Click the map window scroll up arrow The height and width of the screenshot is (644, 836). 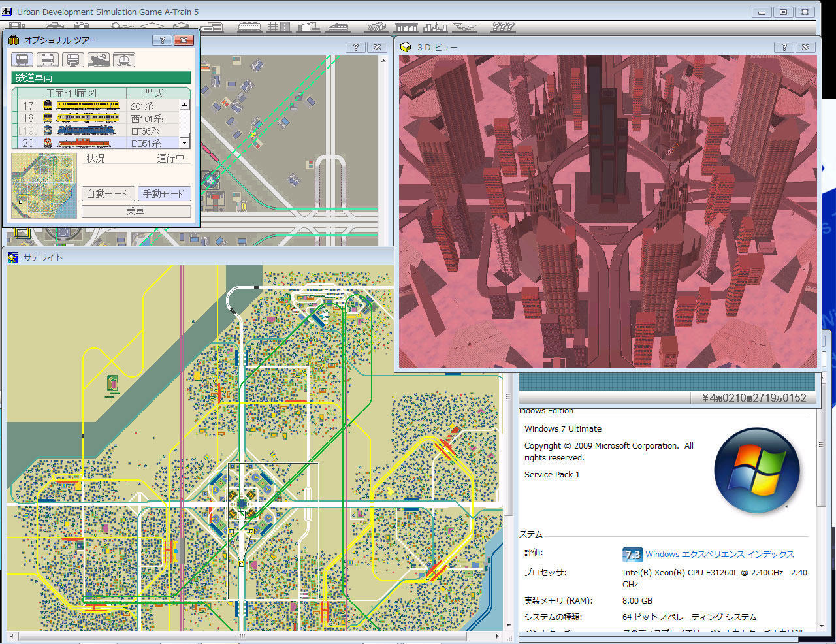383,61
